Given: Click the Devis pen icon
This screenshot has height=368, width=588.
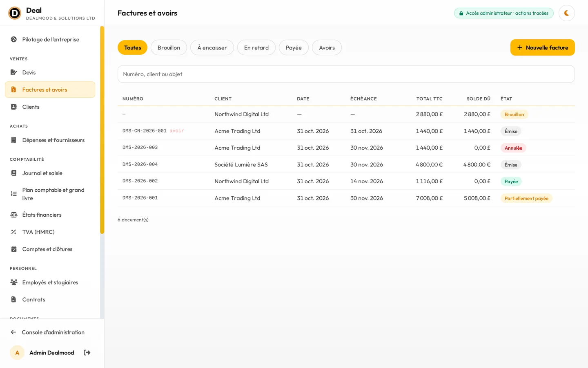Looking at the screenshot, I should (14, 72).
